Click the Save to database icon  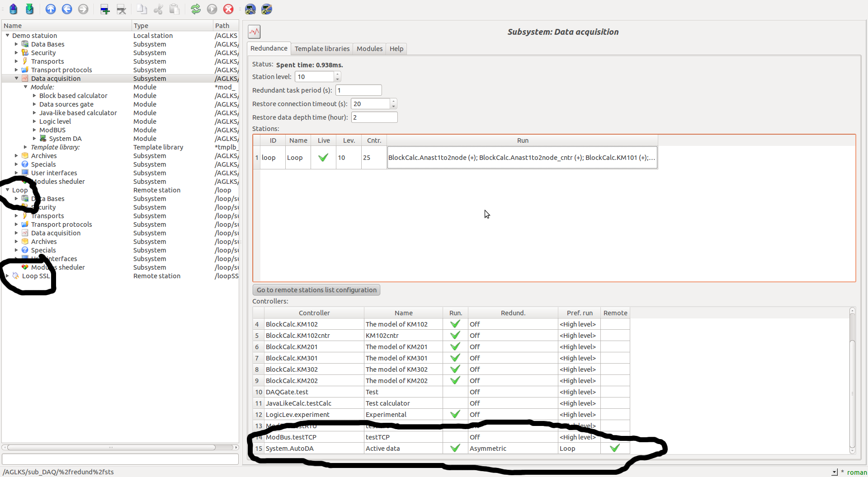coord(30,9)
